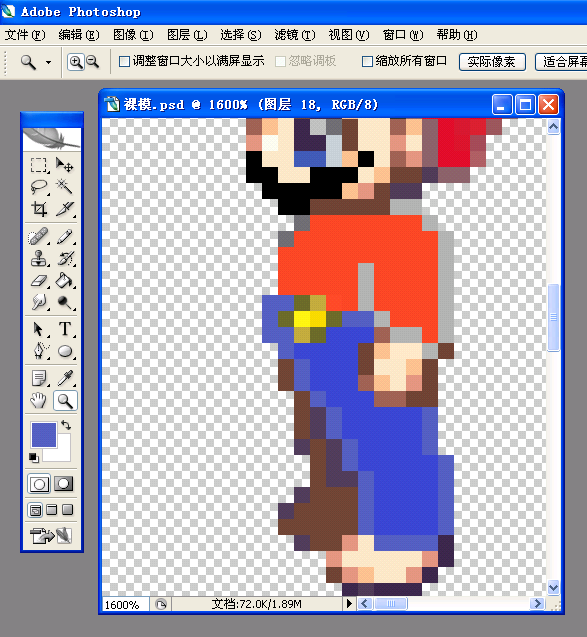Screen dimensions: 587x637
Task: Open 图像(I) menu
Action: click(133, 35)
